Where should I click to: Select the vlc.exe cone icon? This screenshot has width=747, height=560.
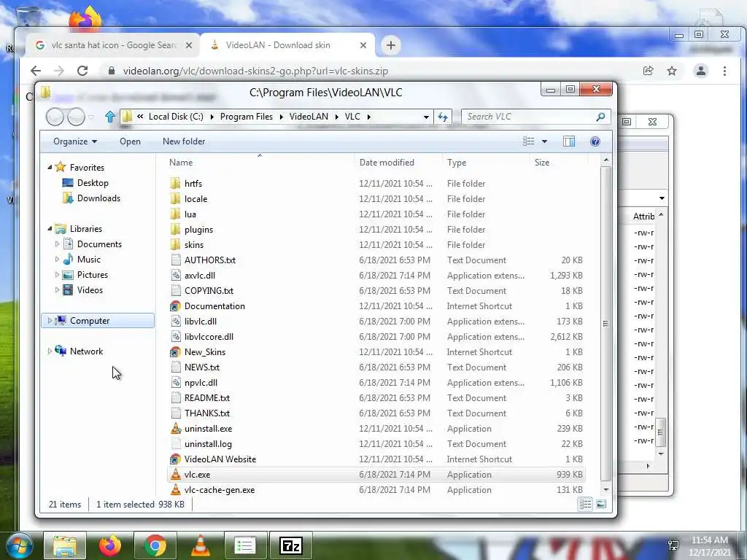click(176, 474)
